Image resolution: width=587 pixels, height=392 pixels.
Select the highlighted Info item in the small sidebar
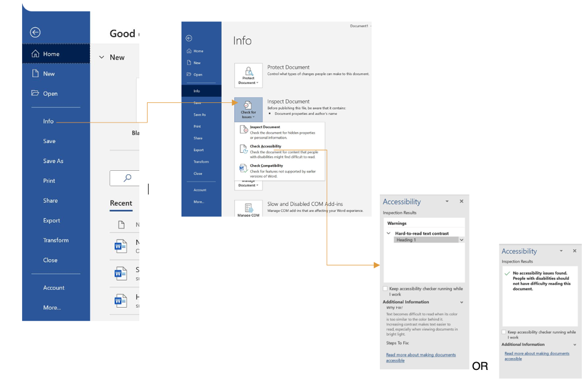click(201, 91)
